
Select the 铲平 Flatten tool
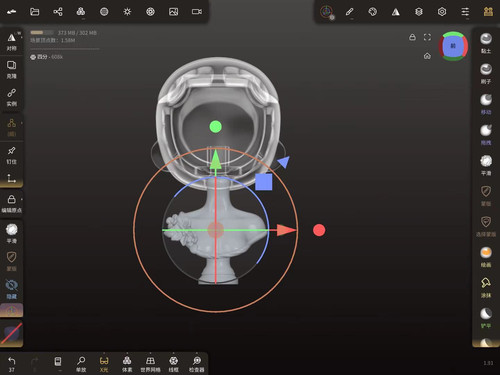[486, 318]
